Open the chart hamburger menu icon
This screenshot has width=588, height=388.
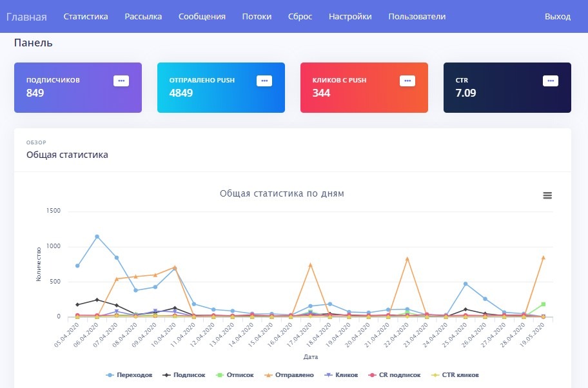[x=547, y=195]
